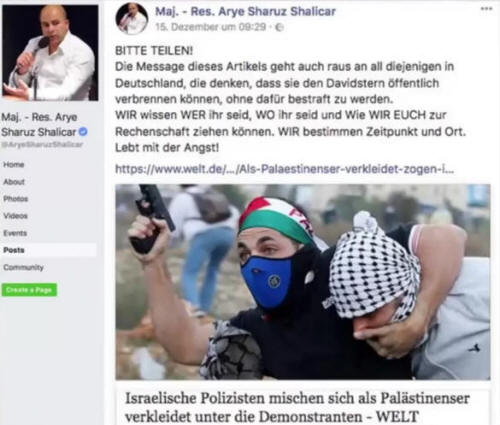Open the three-dot post options menu
This screenshot has width=500, height=425.
(486, 9)
